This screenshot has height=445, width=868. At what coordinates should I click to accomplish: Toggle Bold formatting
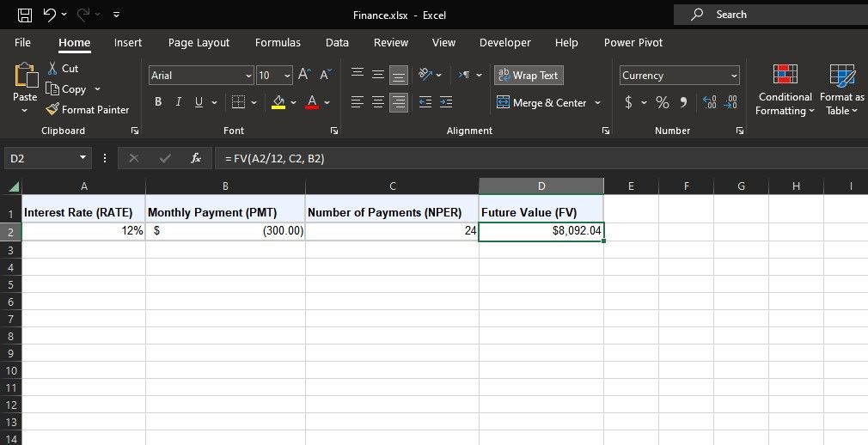(158, 102)
